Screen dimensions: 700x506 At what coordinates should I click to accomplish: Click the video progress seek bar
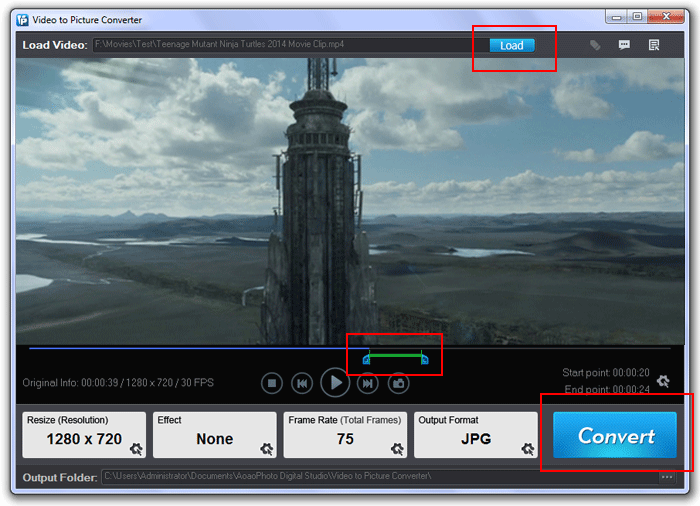[350, 348]
